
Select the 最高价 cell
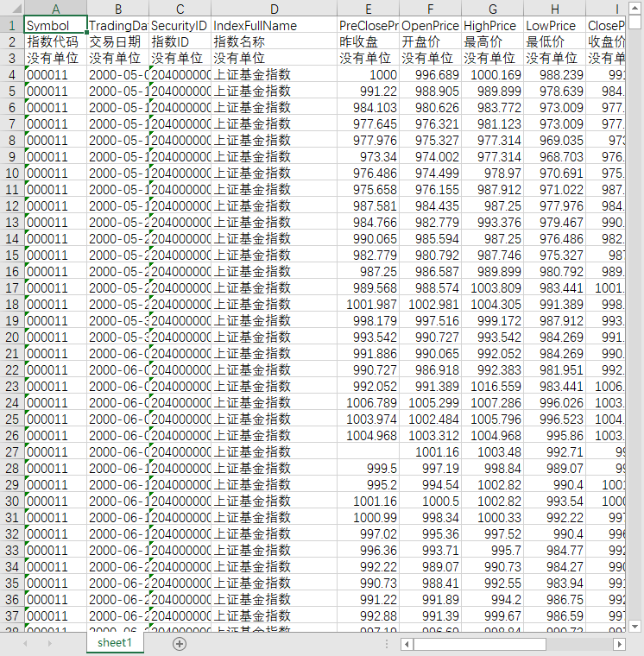click(493, 41)
